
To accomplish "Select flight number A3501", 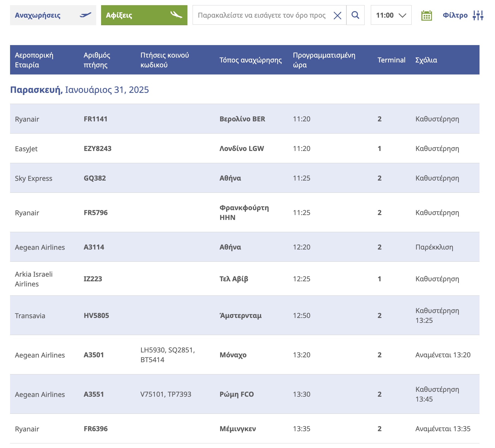I will tap(94, 355).
